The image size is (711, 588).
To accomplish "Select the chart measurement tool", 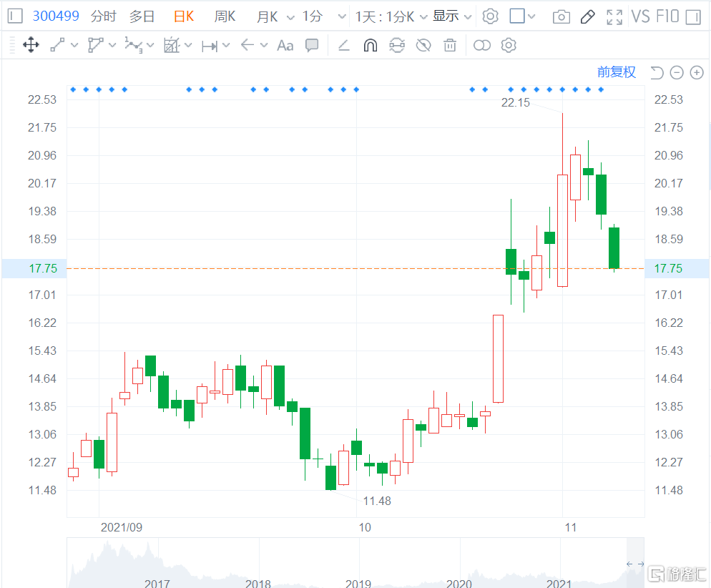I will tap(172, 45).
